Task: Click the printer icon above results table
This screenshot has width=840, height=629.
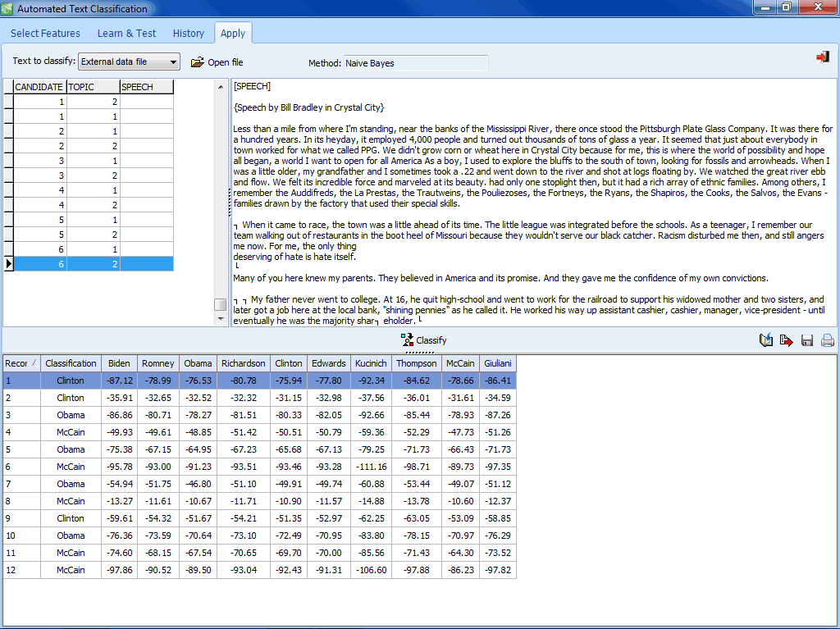Action: (x=828, y=340)
